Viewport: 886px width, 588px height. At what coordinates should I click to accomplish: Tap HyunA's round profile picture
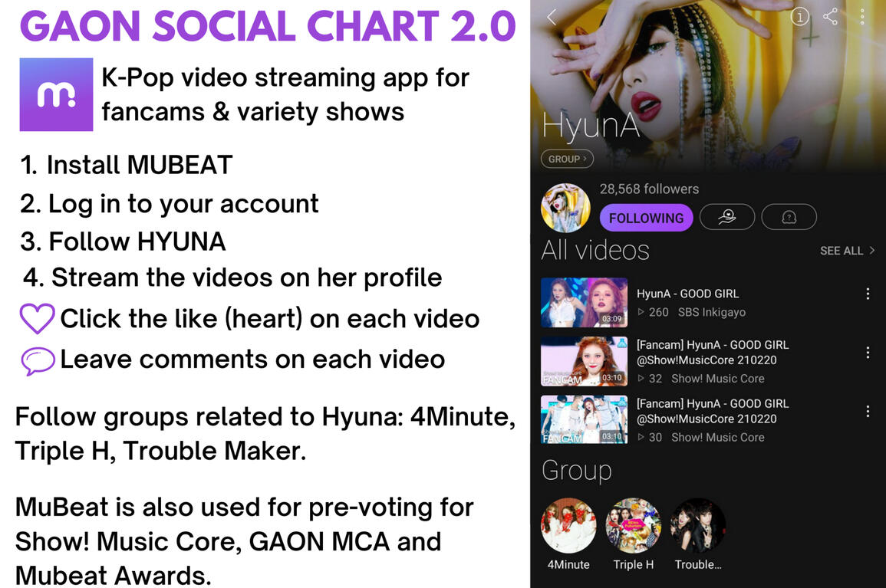coord(565,208)
